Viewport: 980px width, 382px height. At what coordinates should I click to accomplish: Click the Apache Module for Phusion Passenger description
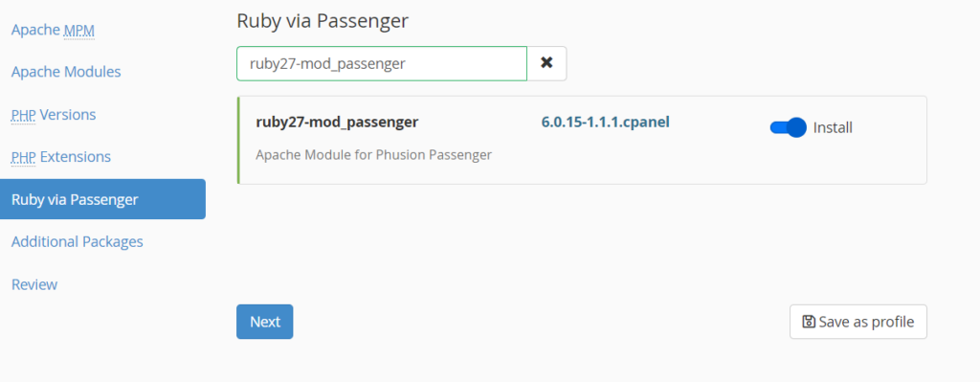[x=374, y=155]
